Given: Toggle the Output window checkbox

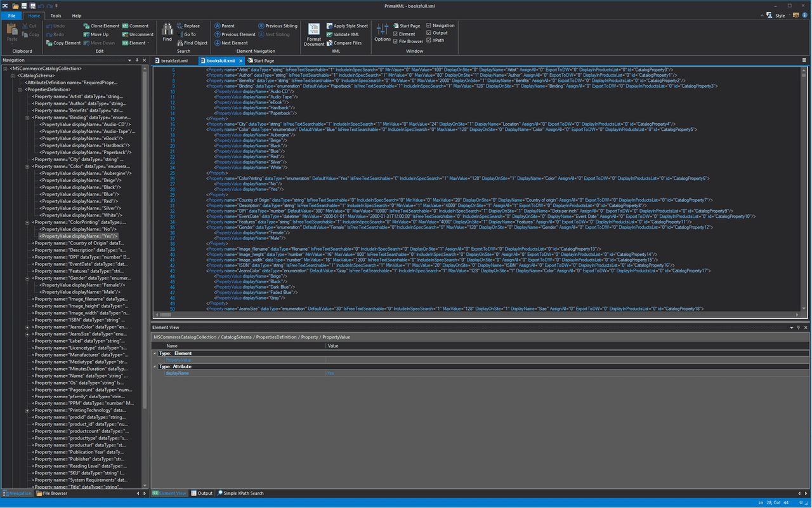Looking at the screenshot, I should (429, 33).
